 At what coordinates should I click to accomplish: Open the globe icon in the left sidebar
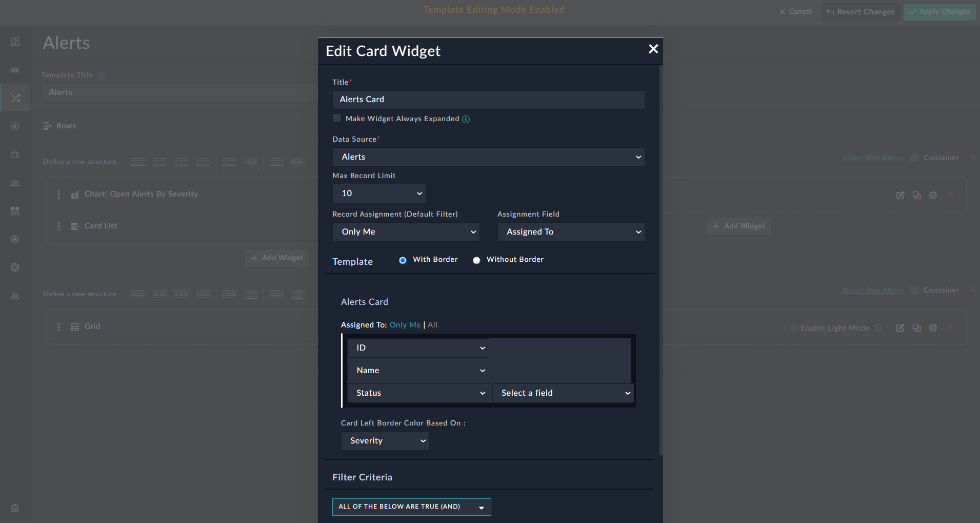pyautogui.click(x=15, y=267)
